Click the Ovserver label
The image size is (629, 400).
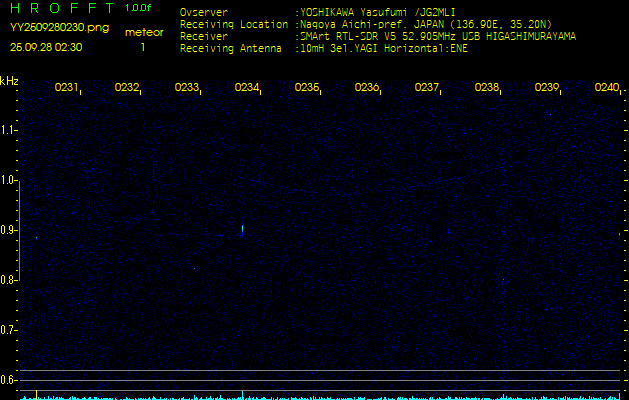click(204, 12)
